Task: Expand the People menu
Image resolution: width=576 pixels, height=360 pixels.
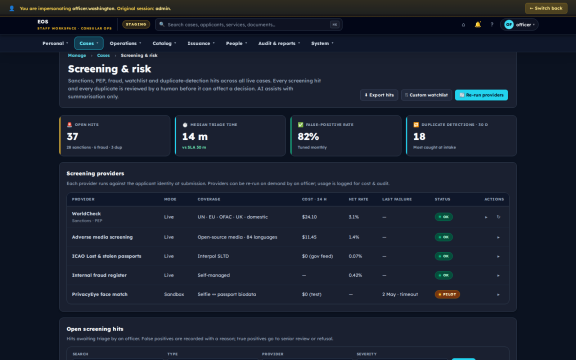Action: tap(236, 43)
